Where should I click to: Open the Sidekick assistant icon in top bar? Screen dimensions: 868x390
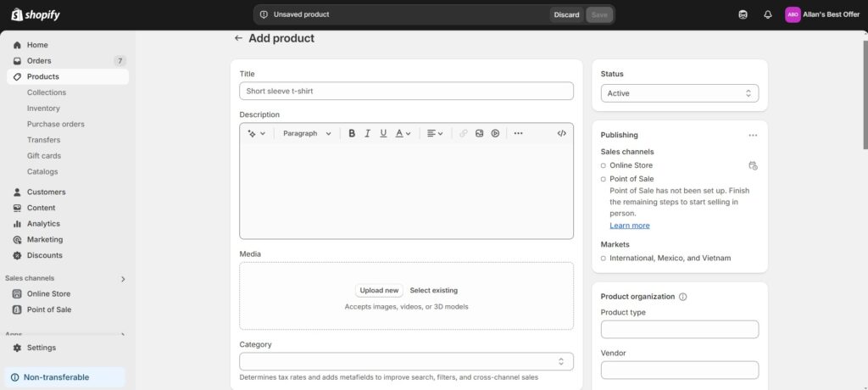743,14
